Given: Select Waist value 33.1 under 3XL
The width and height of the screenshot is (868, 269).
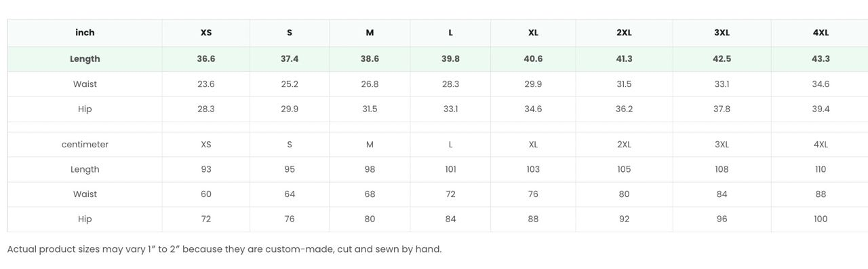Looking at the screenshot, I should (x=722, y=84).
